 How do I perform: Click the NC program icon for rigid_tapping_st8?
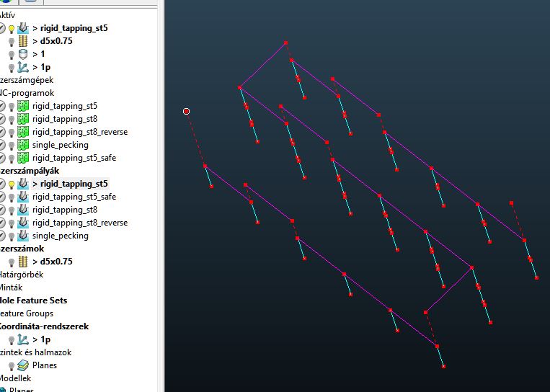pyautogui.click(x=23, y=119)
